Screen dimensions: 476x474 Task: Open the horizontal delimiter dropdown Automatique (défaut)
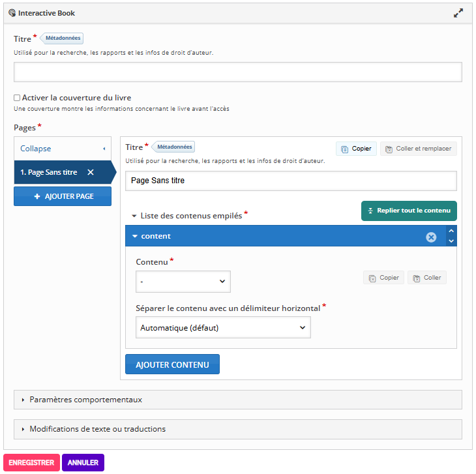click(223, 328)
